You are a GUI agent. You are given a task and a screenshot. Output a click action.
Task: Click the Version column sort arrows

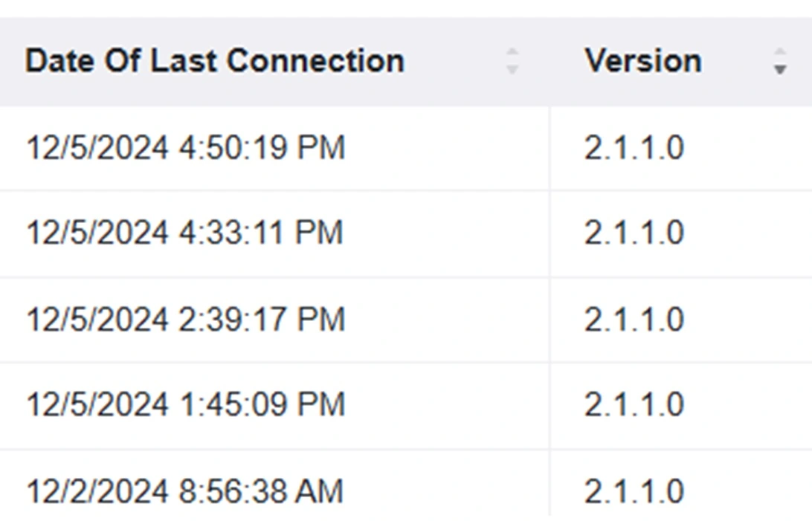[x=780, y=61]
